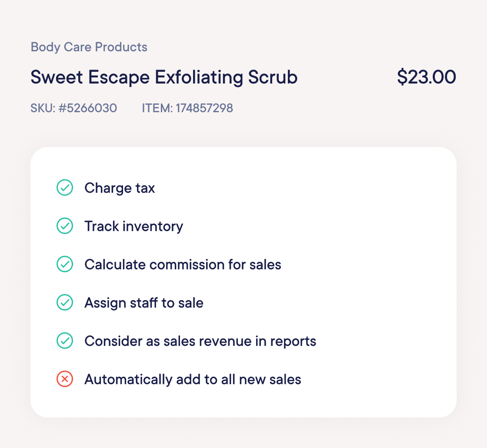487x448 pixels.
Task: Click the red X icon beside Automatically add
Action: point(65,379)
